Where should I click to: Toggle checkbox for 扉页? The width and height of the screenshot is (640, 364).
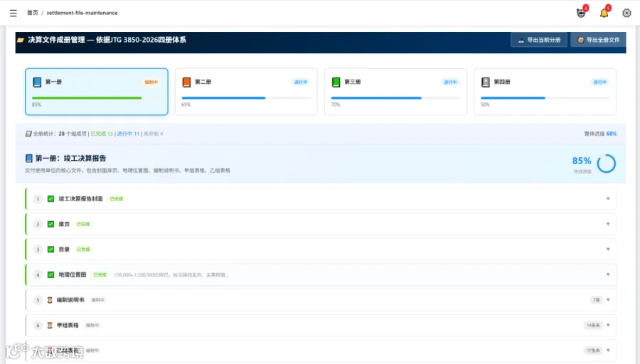pos(50,224)
